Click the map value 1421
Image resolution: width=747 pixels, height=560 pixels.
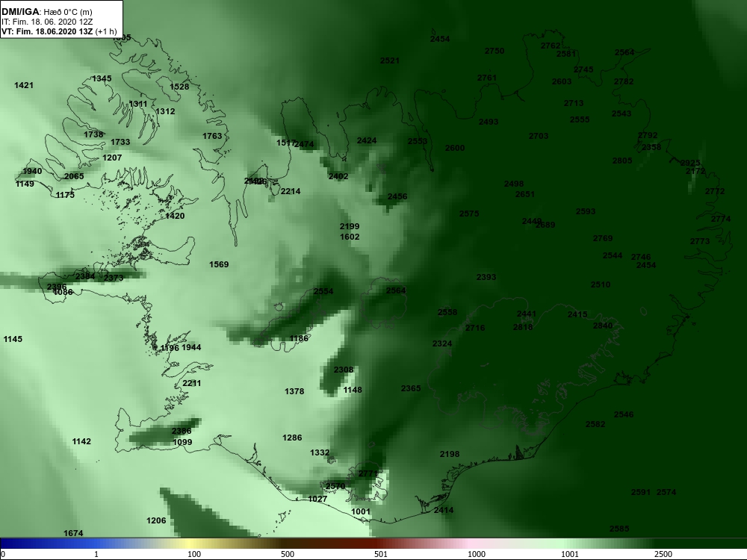24,85
